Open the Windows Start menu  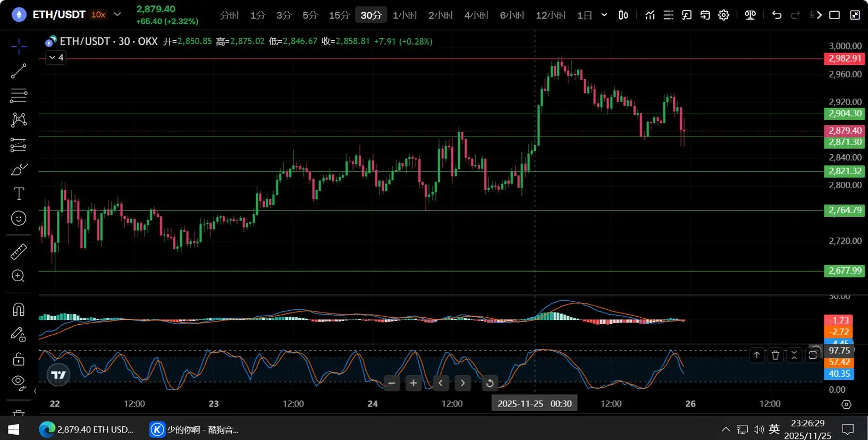(x=14, y=429)
